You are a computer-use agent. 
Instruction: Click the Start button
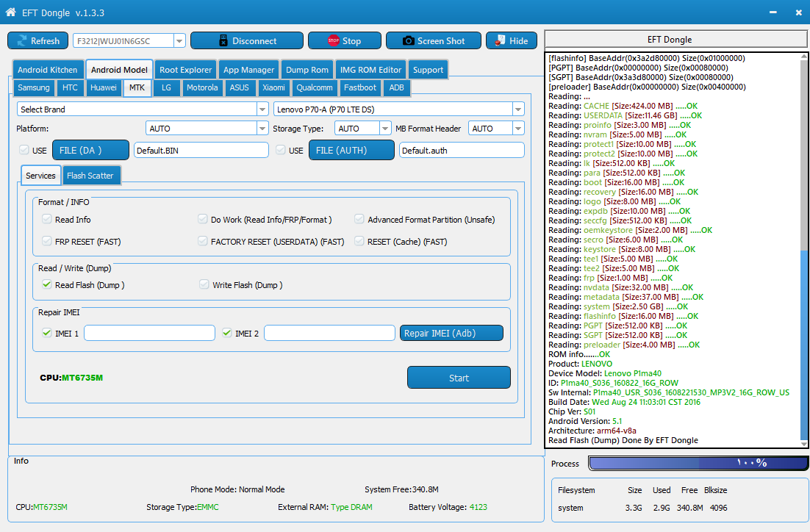click(459, 378)
